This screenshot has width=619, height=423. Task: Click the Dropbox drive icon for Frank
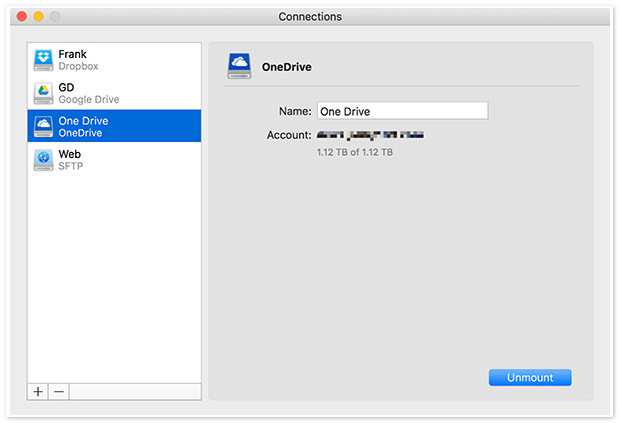[x=43, y=60]
